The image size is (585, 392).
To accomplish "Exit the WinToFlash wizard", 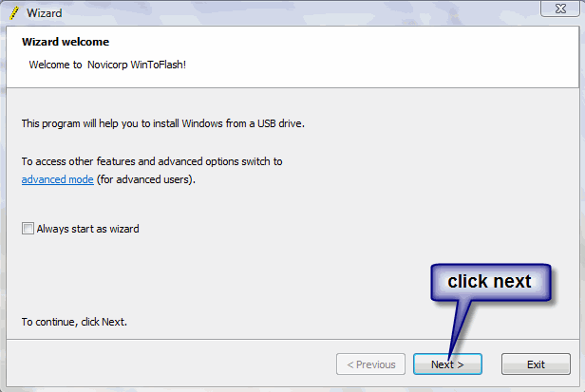I will pos(536,364).
